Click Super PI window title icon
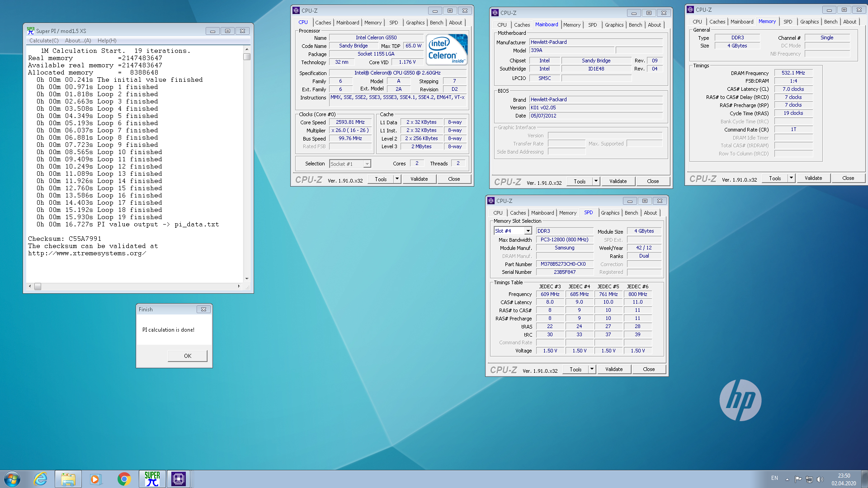Image resolution: width=868 pixels, height=488 pixels. pos(31,31)
